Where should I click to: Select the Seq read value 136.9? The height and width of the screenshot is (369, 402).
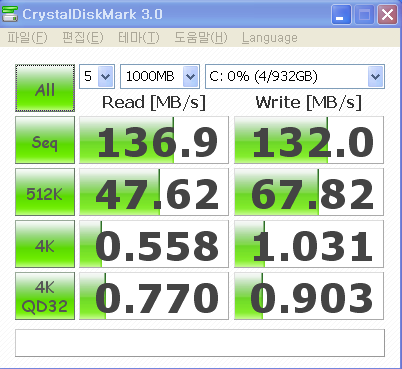(x=154, y=140)
